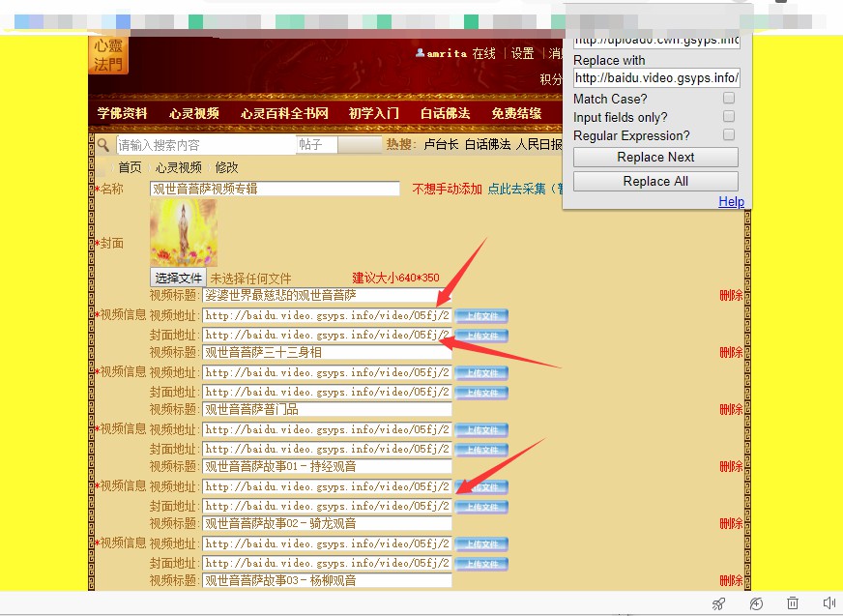The width and height of the screenshot is (843, 616).
Task: Click the 请输入搜索内容 search input
Action: tap(207, 144)
